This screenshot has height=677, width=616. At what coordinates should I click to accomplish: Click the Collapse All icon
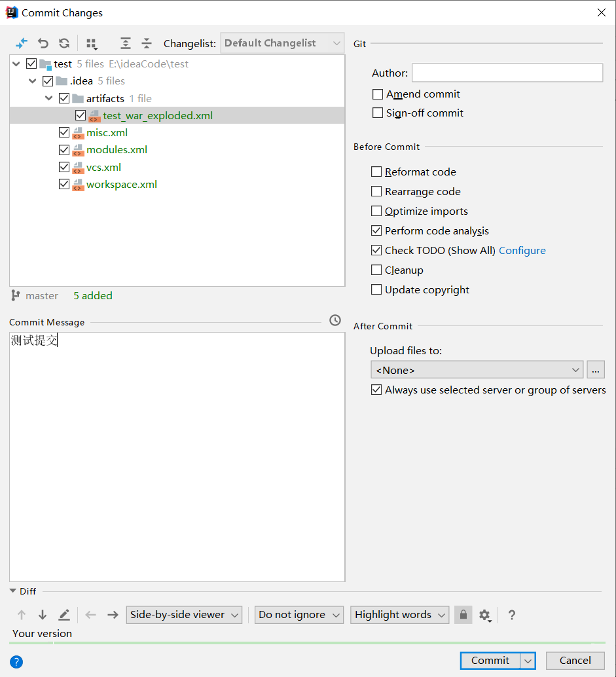click(147, 43)
